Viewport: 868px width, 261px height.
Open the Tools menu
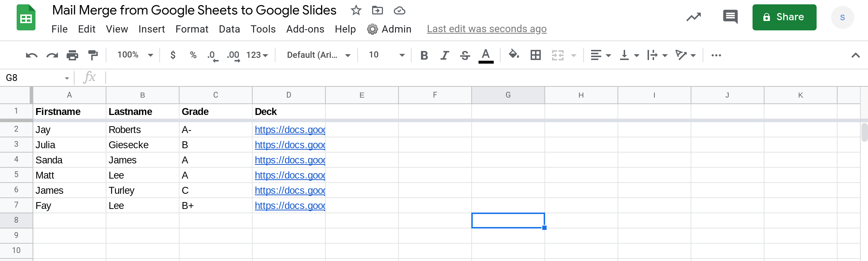click(x=263, y=29)
